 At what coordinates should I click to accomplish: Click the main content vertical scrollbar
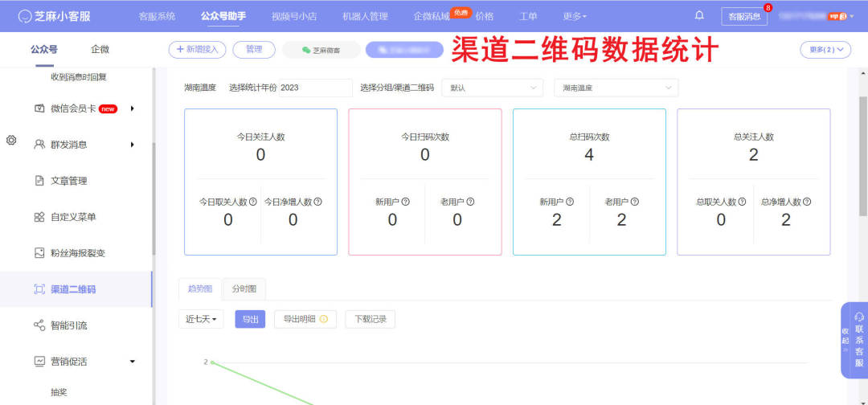862,155
